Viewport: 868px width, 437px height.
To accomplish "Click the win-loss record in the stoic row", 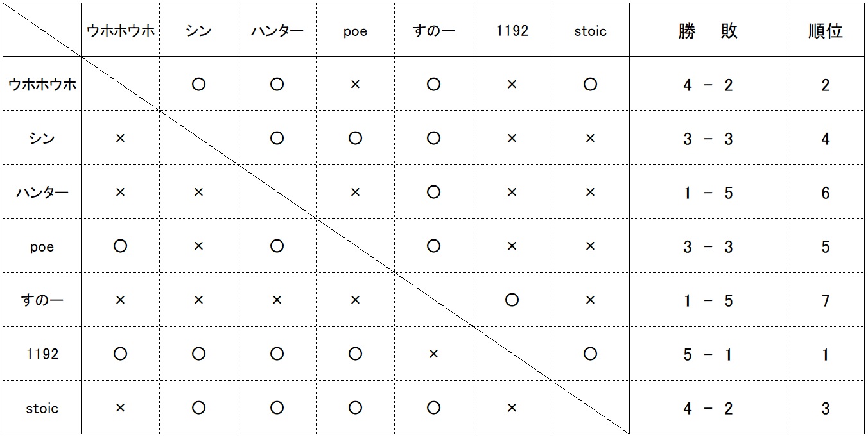I will point(707,408).
